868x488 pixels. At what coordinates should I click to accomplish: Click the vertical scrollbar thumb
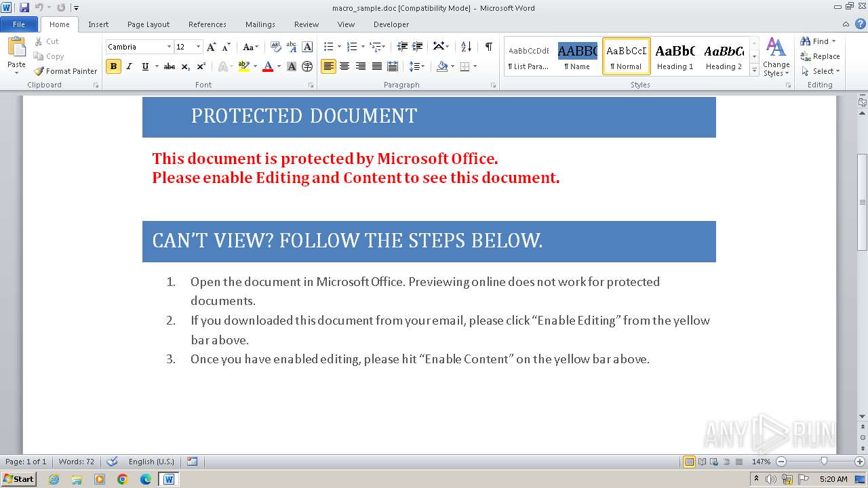tap(862, 202)
